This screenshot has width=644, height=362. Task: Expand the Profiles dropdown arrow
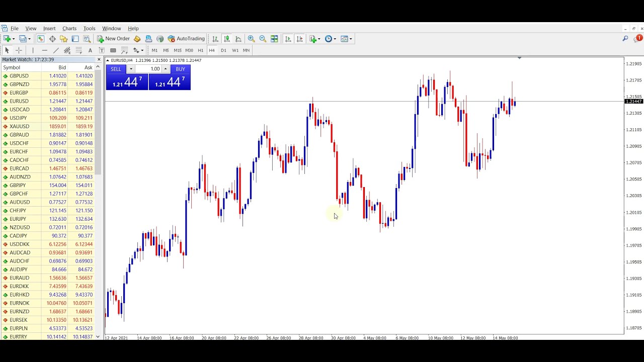[29, 39]
